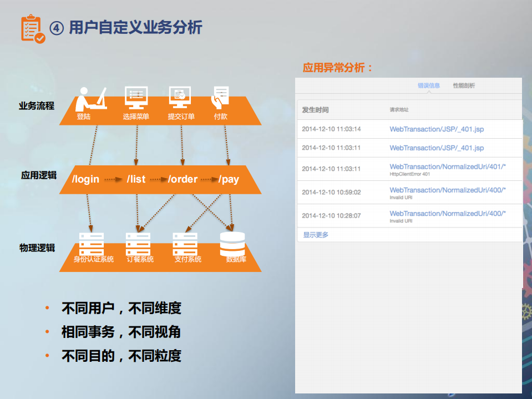Open WebTransaction/JSP/_401.jsp error link
This screenshot has width=532, height=399.
tap(435, 129)
